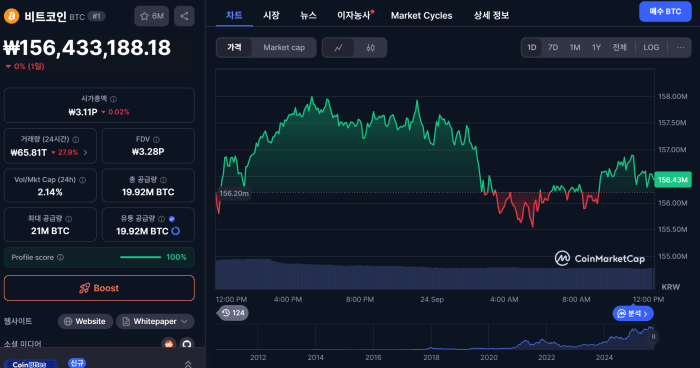
Task: Collapse the bottom panel double chevron
Action: pyautogui.click(x=188, y=364)
